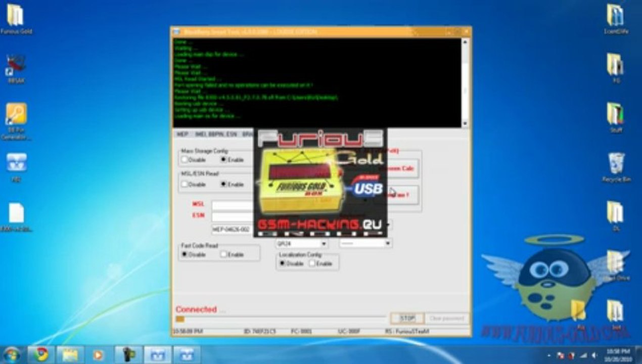Image resolution: width=642 pixels, height=364 pixels.
Task: Open the Stuff folder on the desktop
Action: point(615,117)
